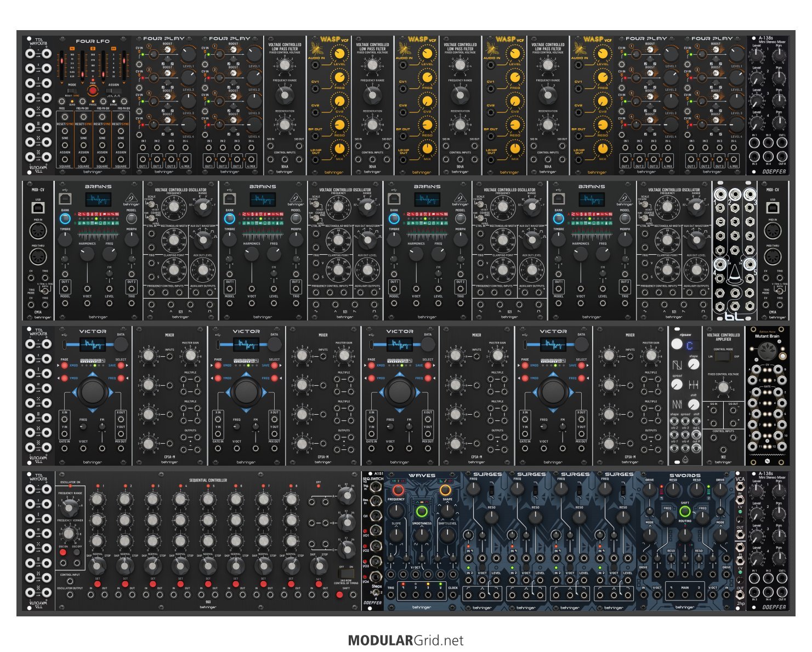Flip the LIN/EXP Control Mode switch
This screenshot has width=812, height=652.
tap(723, 356)
